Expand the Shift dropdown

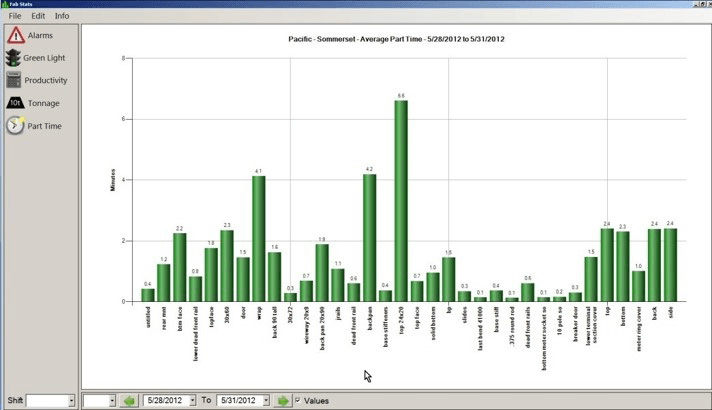click(71, 400)
